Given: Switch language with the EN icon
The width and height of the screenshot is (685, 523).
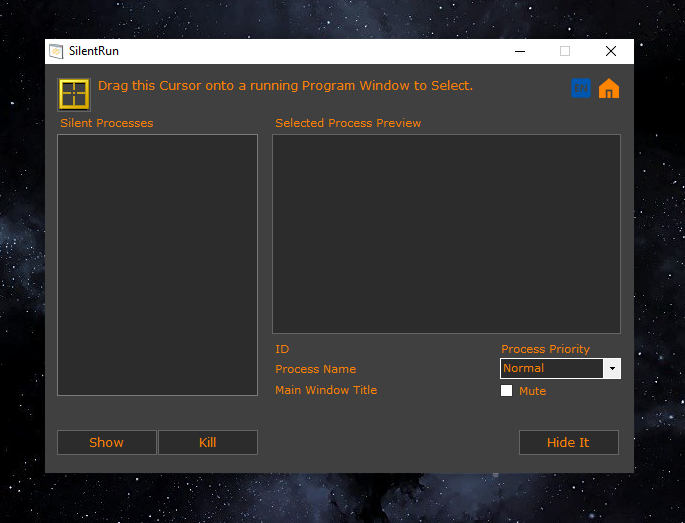Looking at the screenshot, I should [581, 88].
